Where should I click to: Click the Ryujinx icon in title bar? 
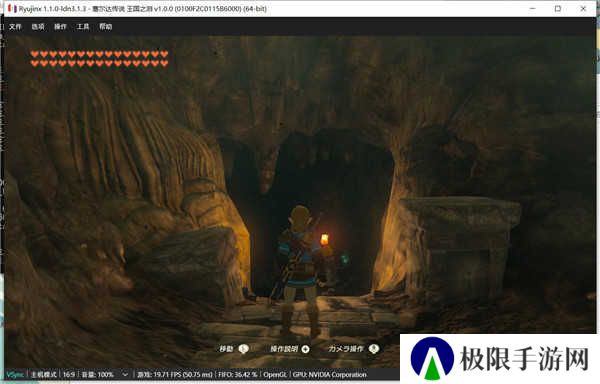(x=12, y=8)
